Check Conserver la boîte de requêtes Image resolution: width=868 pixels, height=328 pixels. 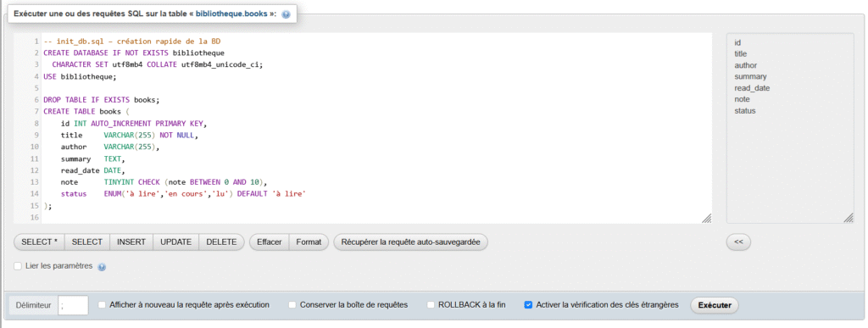point(292,305)
